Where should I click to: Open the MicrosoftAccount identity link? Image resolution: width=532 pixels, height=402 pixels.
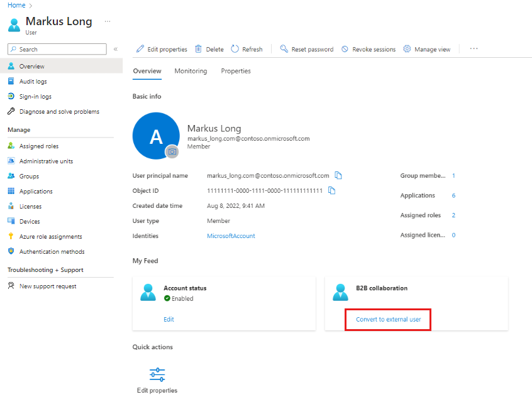[230, 236]
